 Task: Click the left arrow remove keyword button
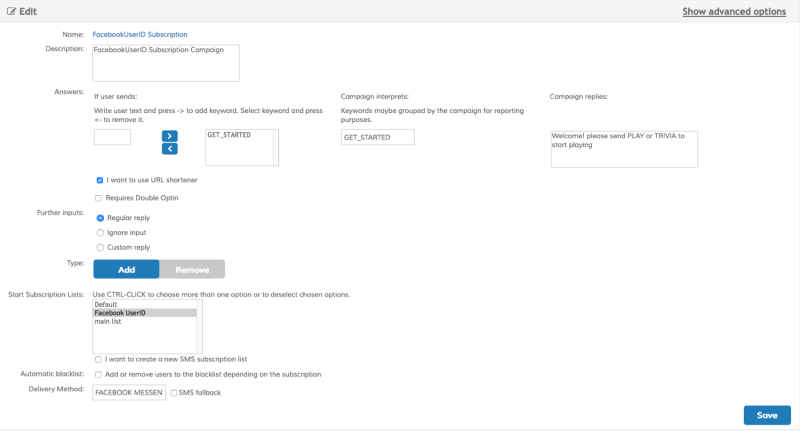[169, 149]
